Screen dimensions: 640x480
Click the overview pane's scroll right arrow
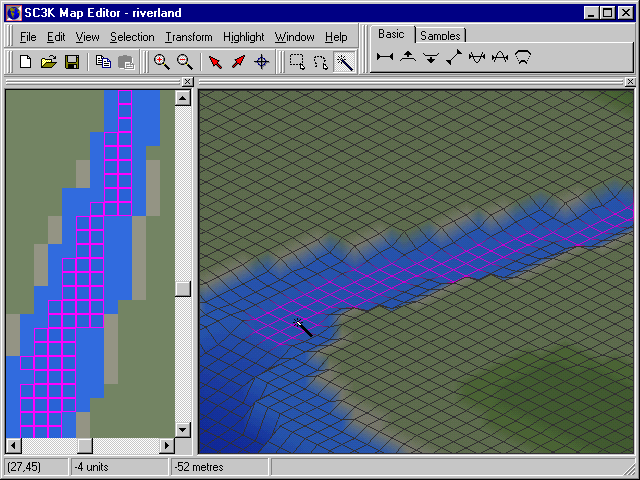click(167, 445)
